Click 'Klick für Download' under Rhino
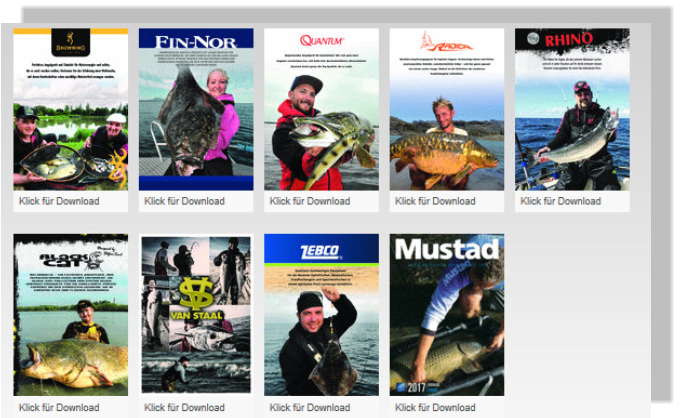 click(x=560, y=201)
